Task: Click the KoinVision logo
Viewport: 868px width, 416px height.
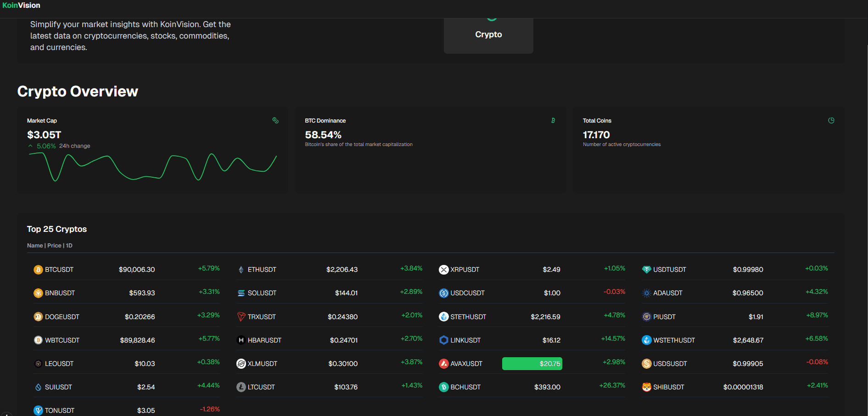Action: 21,6
